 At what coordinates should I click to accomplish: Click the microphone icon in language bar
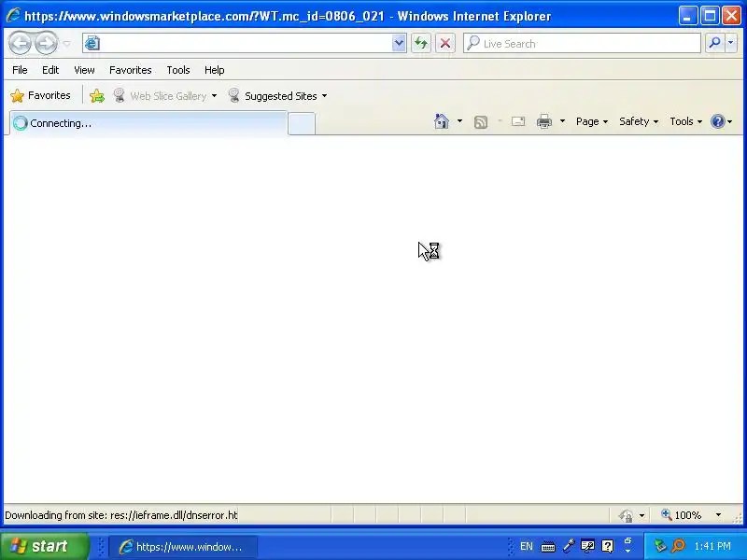point(569,546)
